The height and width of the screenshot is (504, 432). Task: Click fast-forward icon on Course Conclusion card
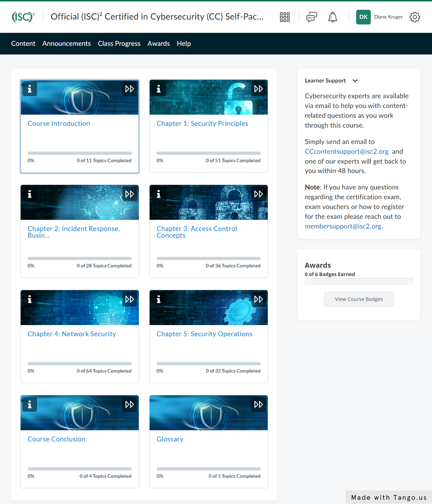pyautogui.click(x=130, y=404)
